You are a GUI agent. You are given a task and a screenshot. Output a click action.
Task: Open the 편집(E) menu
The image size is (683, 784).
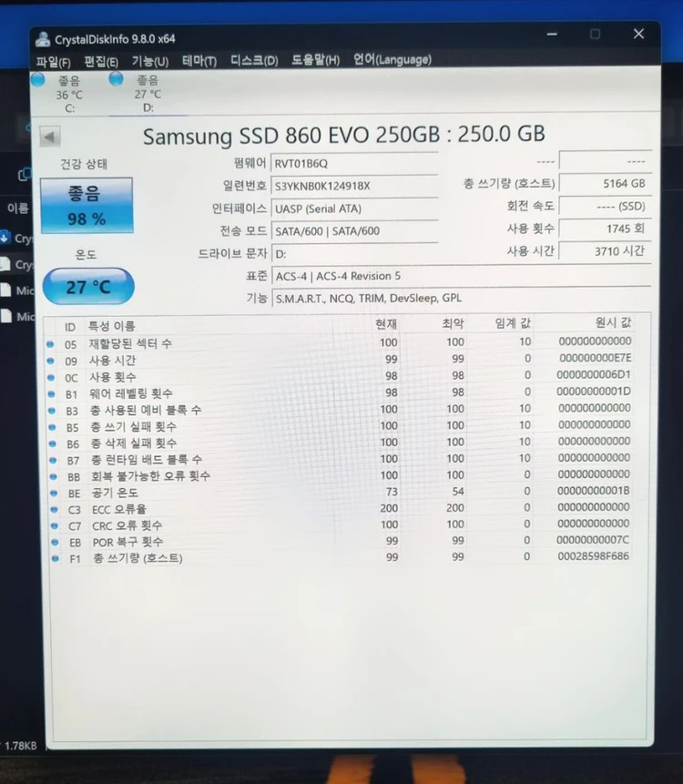pos(101,62)
